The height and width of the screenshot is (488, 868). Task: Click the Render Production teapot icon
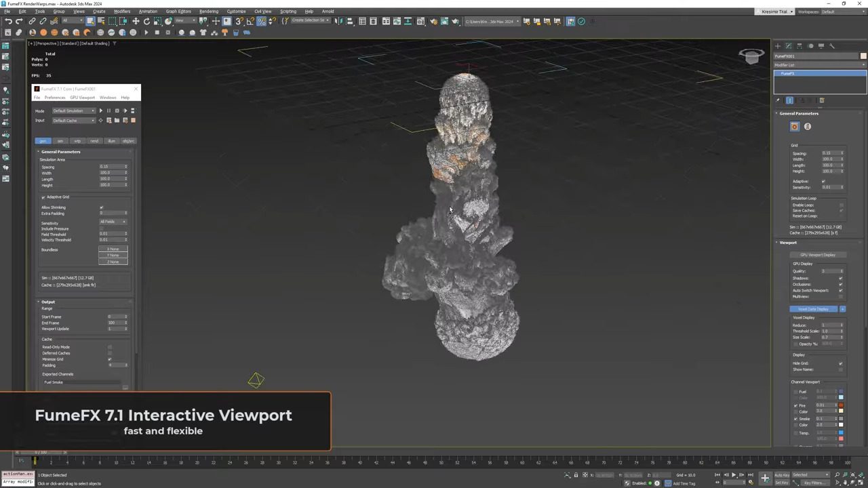coord(456,21)
